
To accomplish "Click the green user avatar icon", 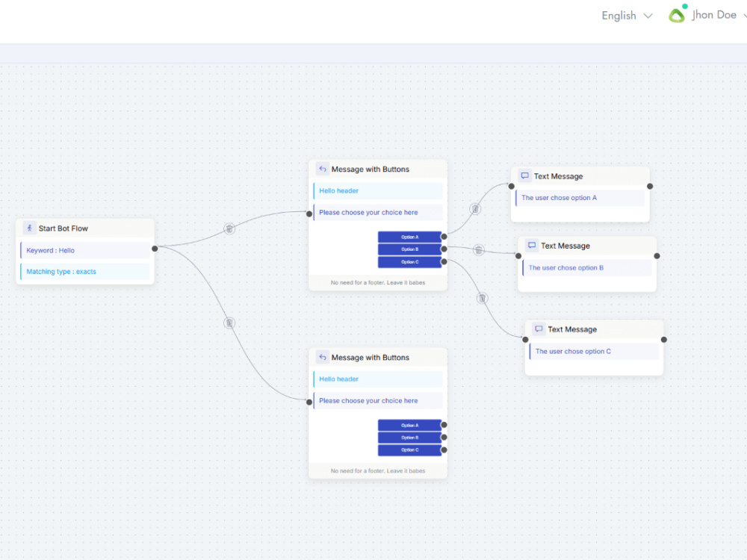I will click(x=677, y=15).
